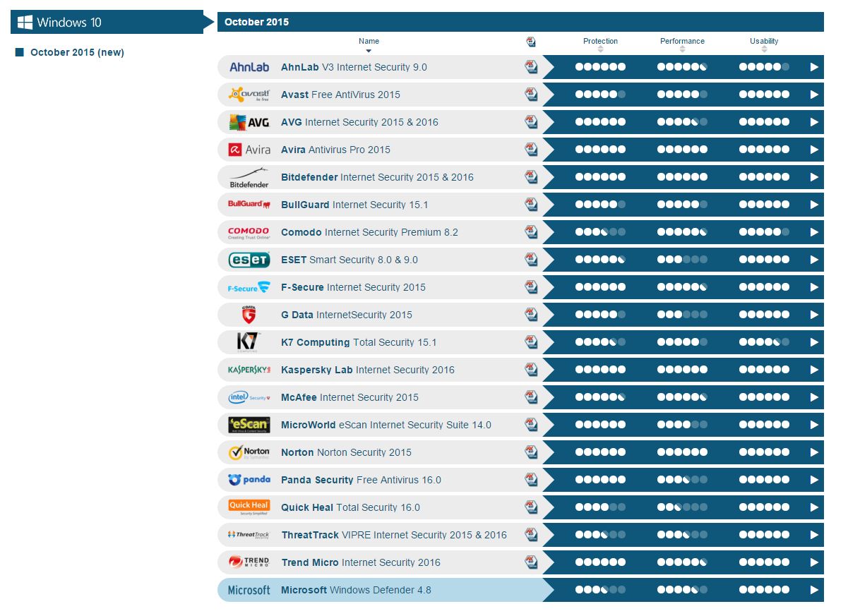Expand details arrow for Panda Security row

coord(814,480)
